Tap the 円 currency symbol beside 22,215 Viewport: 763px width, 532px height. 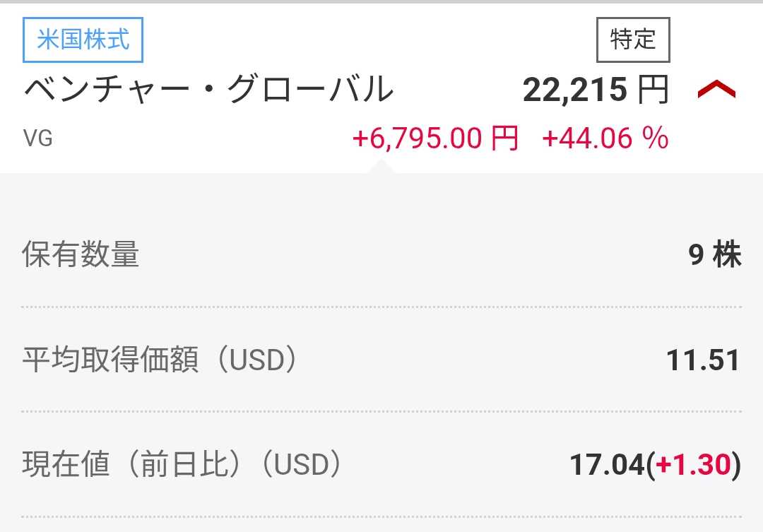653,90
